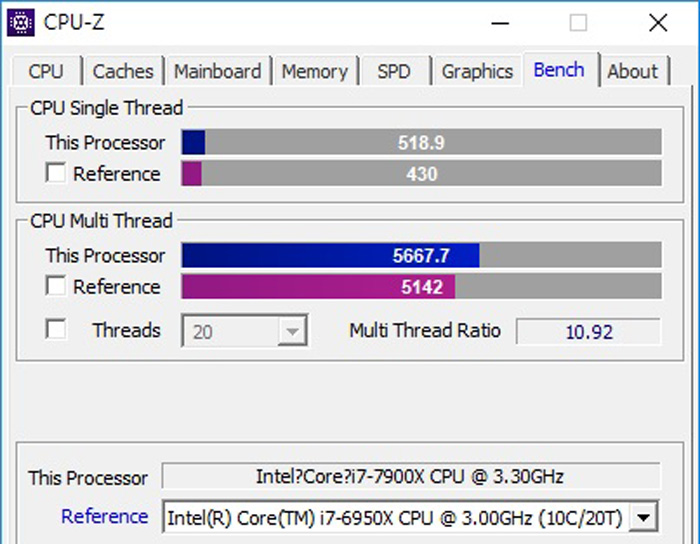Click the Multi Thread Ratio label
This screenshot has width=700, height=544.
click(x=425, y=331)
